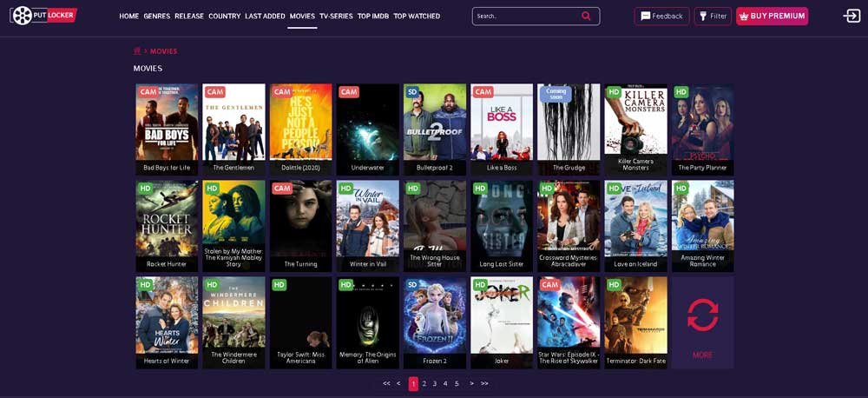This screenshot has width=868, height=398.
Task: Open the Filter button
Action: point(713,16)
